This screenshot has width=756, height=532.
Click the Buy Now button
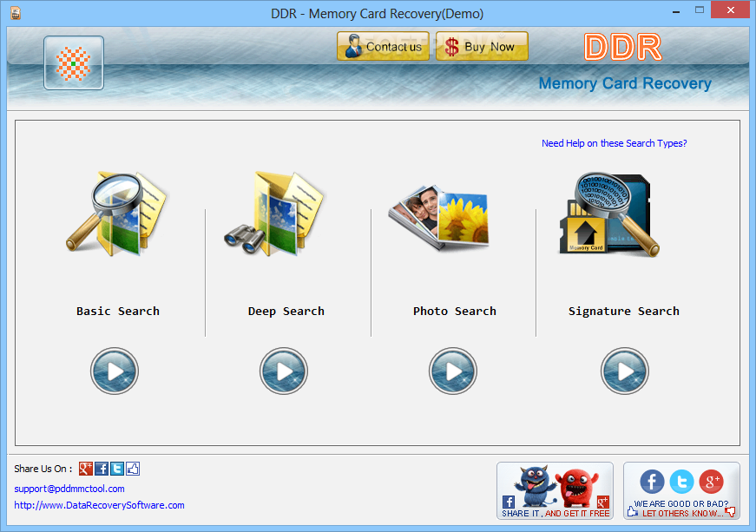482,46
